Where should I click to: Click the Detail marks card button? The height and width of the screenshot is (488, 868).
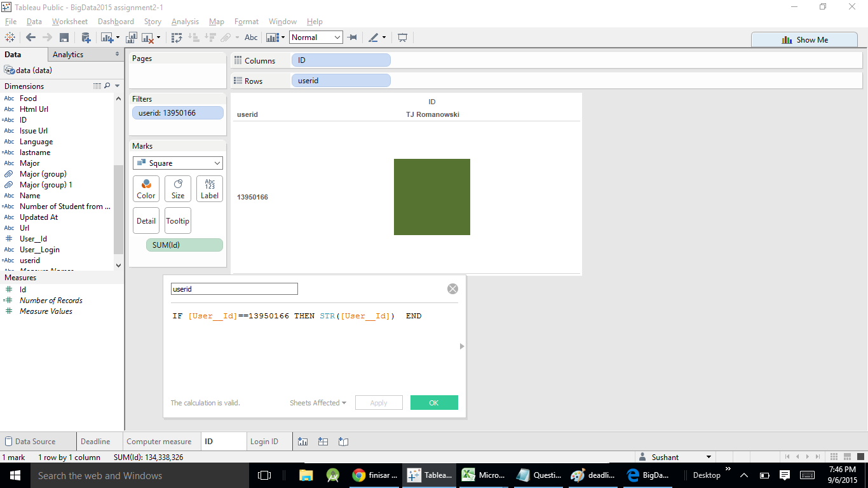tap(146, 220)
